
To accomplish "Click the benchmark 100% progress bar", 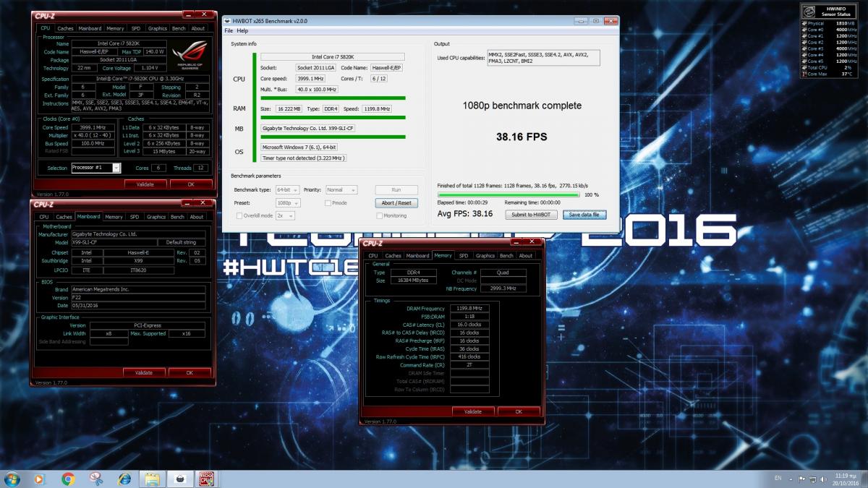I will pyautogui.click(x=509, y=194).
